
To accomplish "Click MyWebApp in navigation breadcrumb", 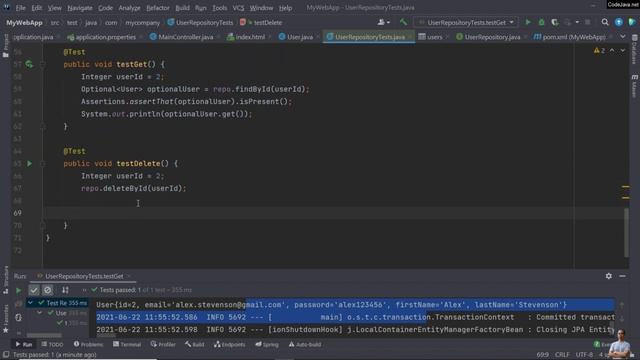I will coord(24,22).
